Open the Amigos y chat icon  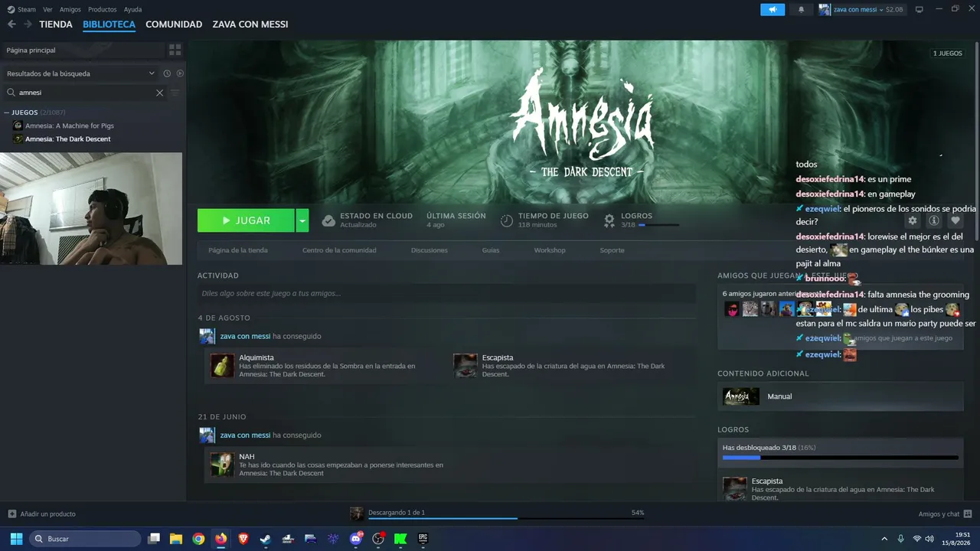[968, 514]
